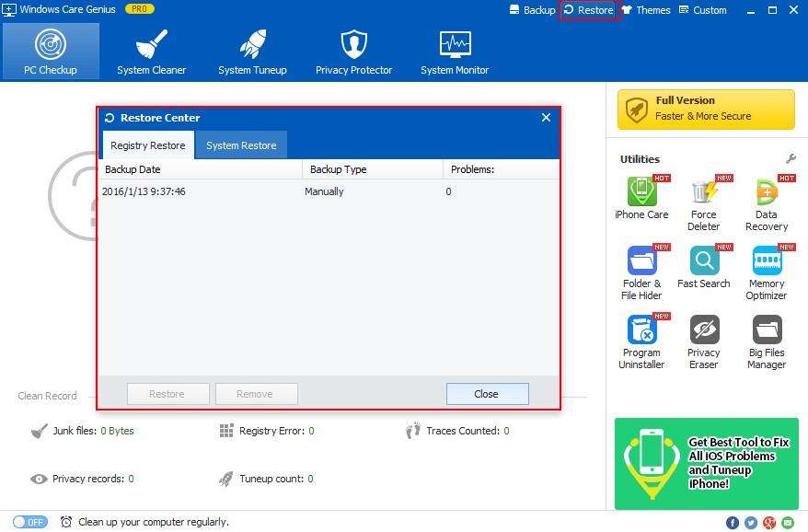Viewport: 808px width, 532px height.
Task: Open the Custom menu
Action: (x=703, y=10)
